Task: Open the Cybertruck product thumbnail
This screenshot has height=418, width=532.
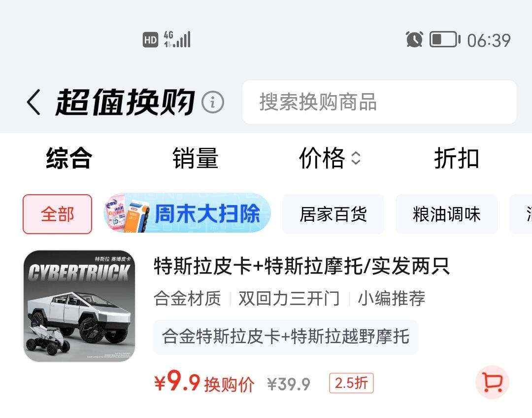Action: pos(79,306)
